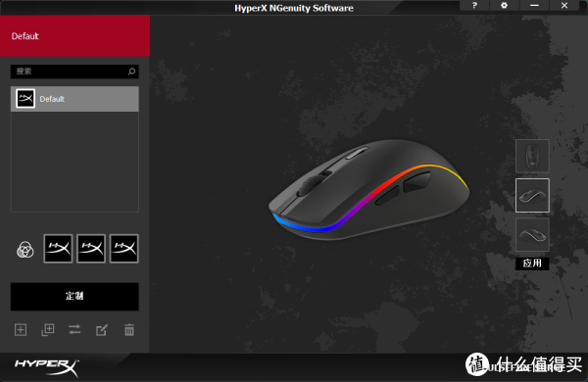
Task: Click the duplicate profile icon
Action: coord(48,330)
